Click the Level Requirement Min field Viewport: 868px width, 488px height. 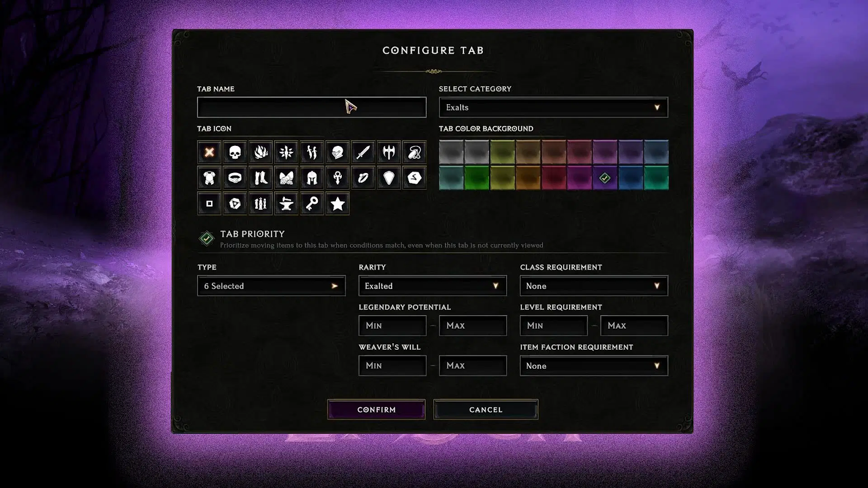pyautogui.click(x=553, y=325)
